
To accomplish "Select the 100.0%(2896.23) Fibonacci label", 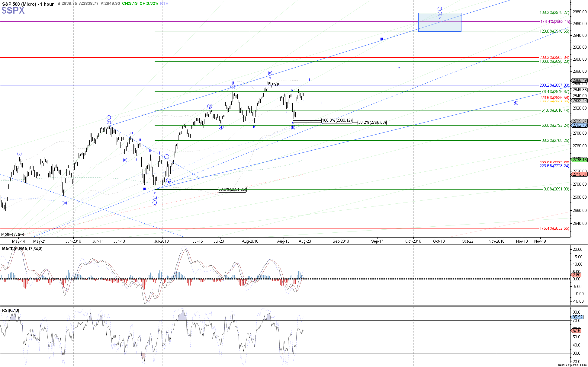I will coord(554,61).
